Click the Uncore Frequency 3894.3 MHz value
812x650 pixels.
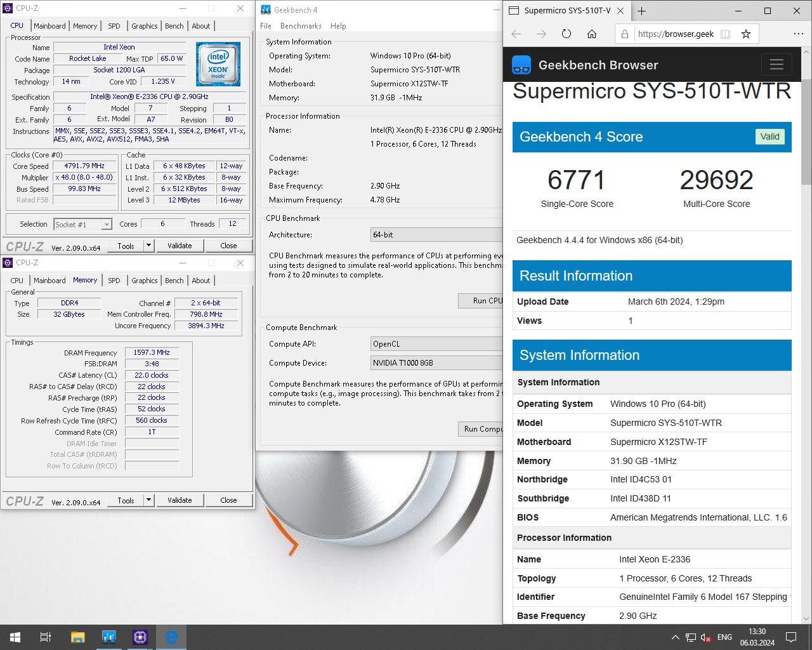pyautogui.click(x=206, y=326)
